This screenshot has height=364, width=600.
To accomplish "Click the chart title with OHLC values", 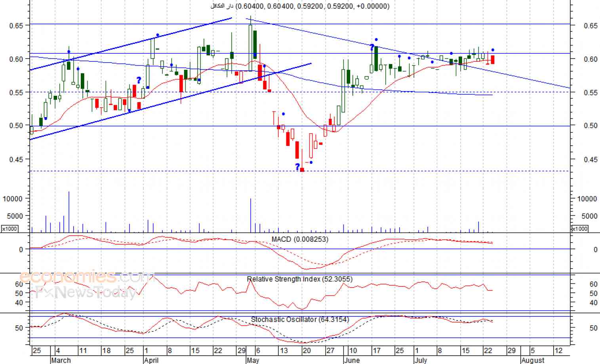I will [300, 6].
